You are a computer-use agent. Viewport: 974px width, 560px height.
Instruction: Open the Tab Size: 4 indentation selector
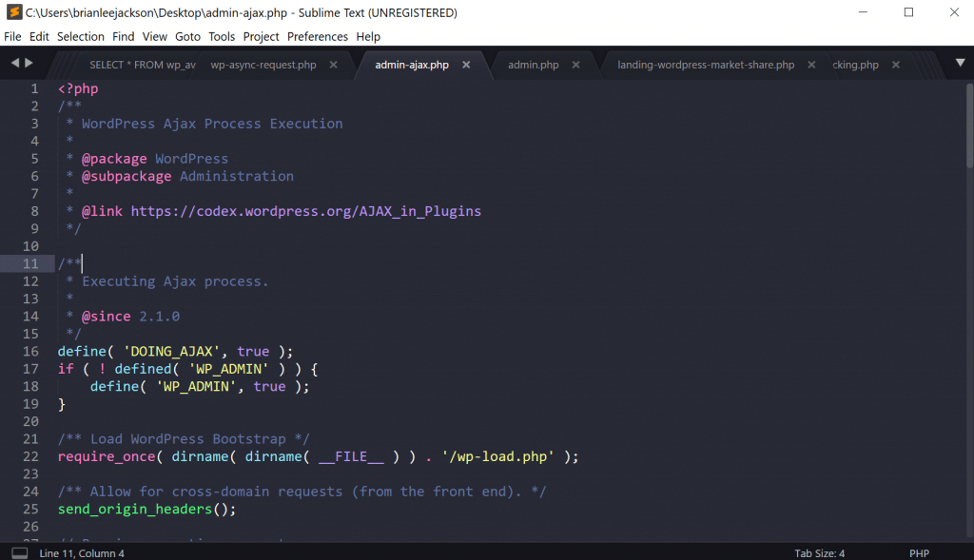click(x=819, y=552)
